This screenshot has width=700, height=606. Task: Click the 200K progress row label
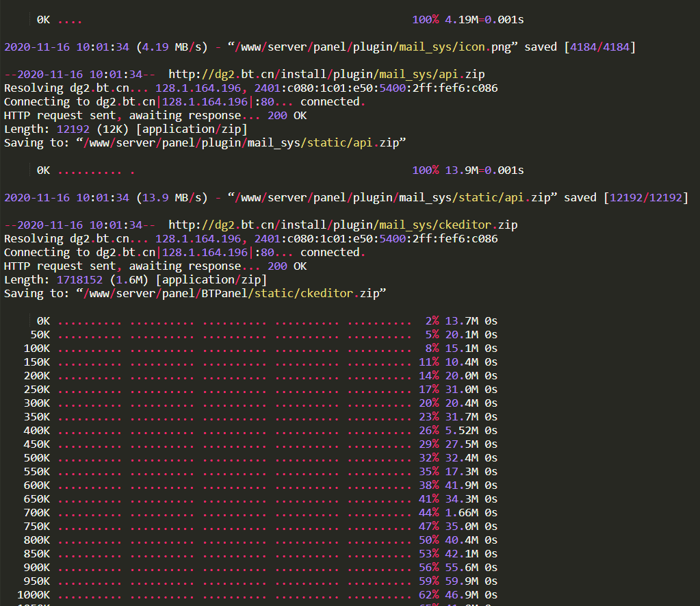[36, 376]
